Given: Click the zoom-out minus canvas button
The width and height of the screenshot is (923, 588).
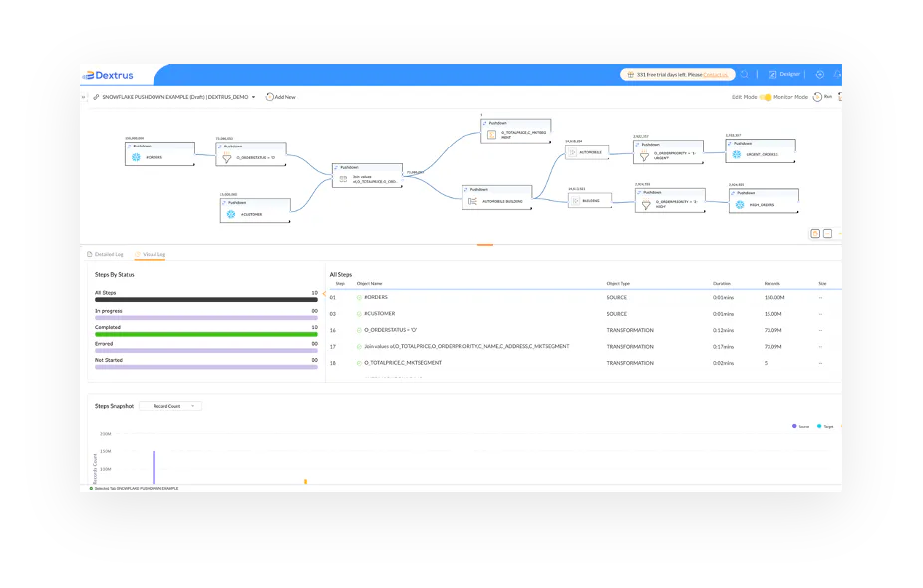Looking at the screenshot, I should tap(827, 233).
